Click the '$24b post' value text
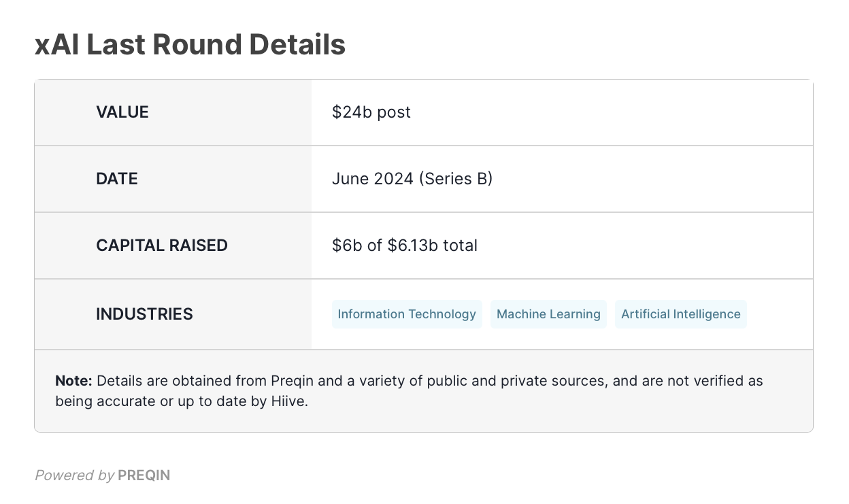 click(x=371, y=112)
